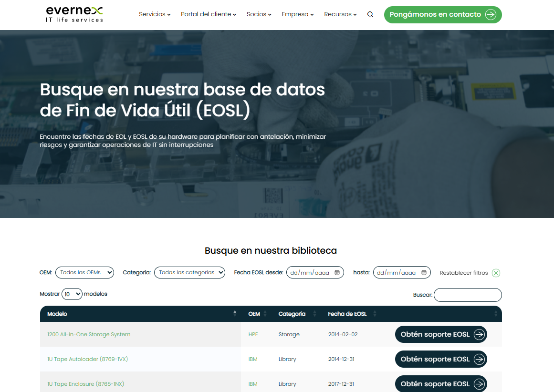Click the Fecha EOSL desde date field
Screen dimensions: 554x392
315,273
